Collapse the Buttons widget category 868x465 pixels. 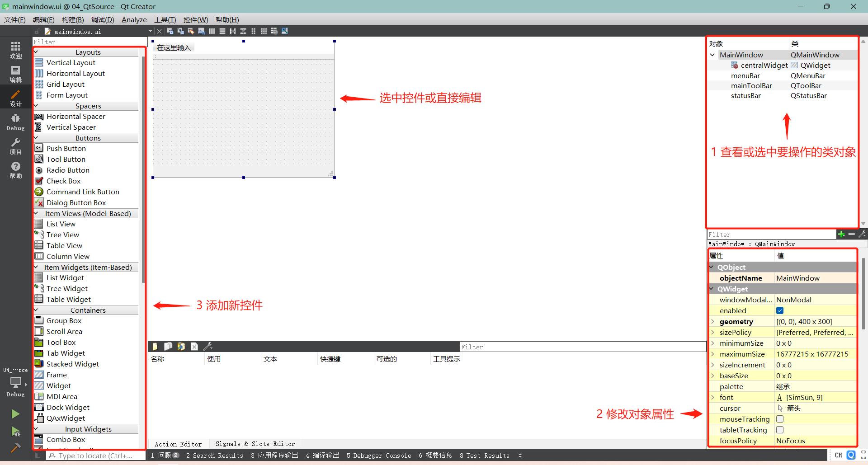coord(36,138)
